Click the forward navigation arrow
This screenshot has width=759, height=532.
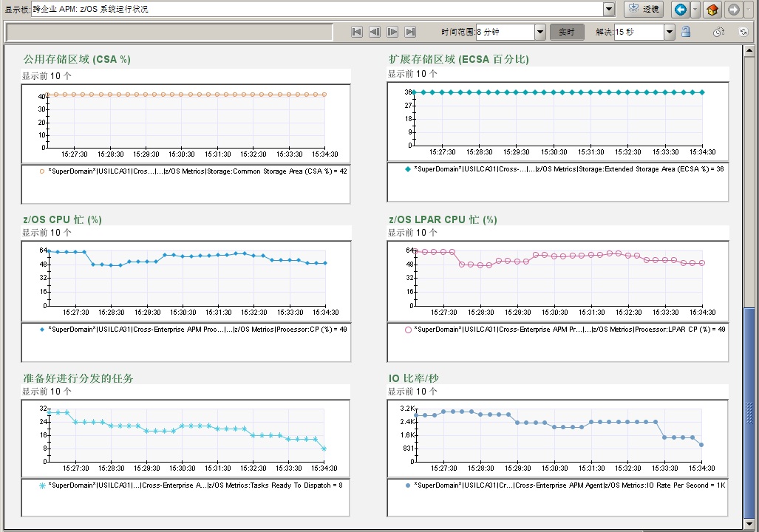pyautogui.click(x=733, y=10)
